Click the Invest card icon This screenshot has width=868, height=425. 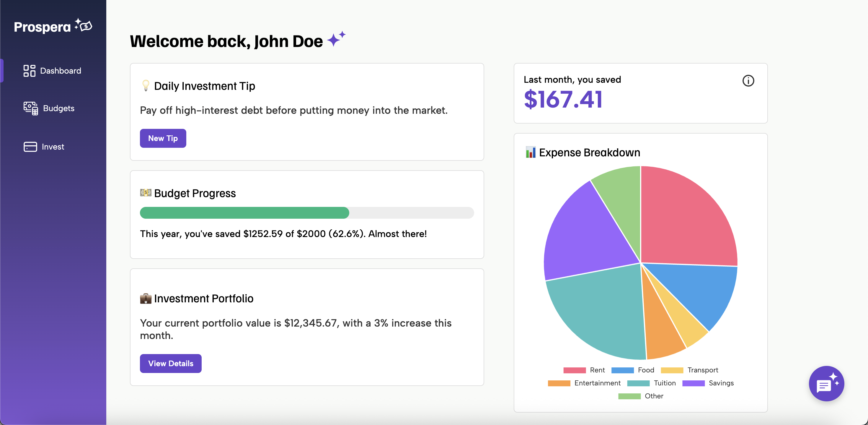pyautogui.click(x=30, y=147)
